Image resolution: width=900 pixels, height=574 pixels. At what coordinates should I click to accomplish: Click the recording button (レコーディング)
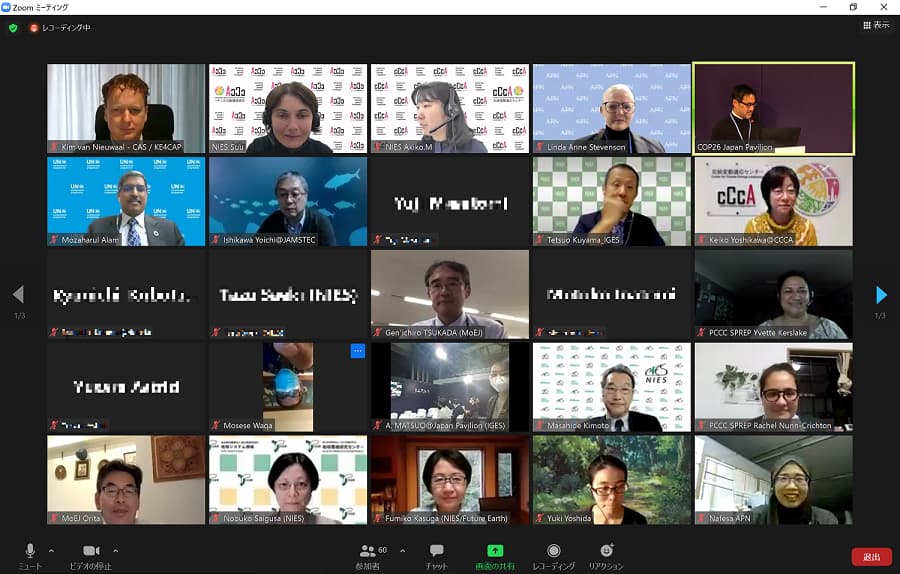tap(553, 551)
